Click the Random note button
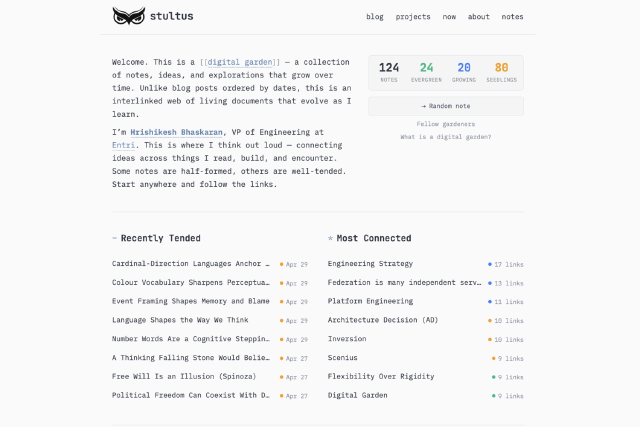 (446, 106)
